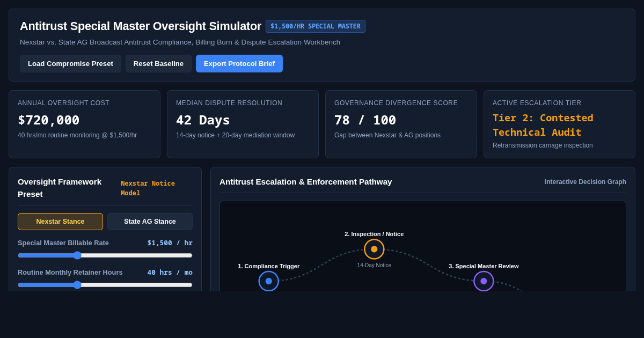Open the Median Dispute Resolution card

[x=243, y=124]
